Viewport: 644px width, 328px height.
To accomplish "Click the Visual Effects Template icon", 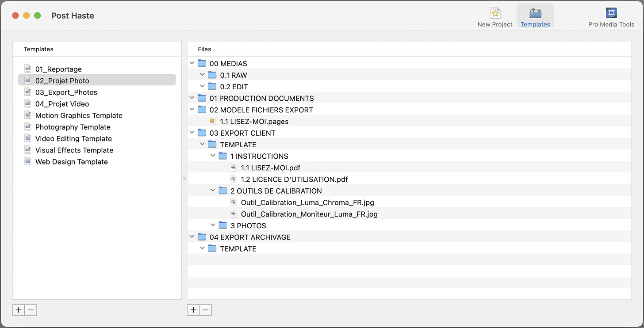I will (x=28, y=150).
